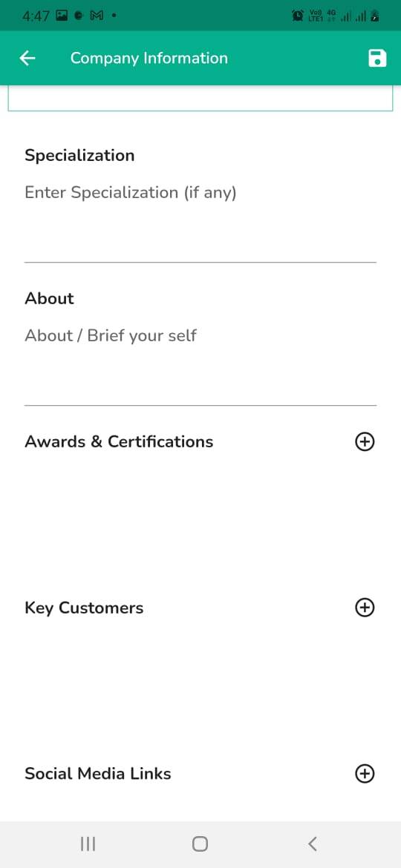
Task: Add an Awards & Certifications entry
Action: coord(365,441)
